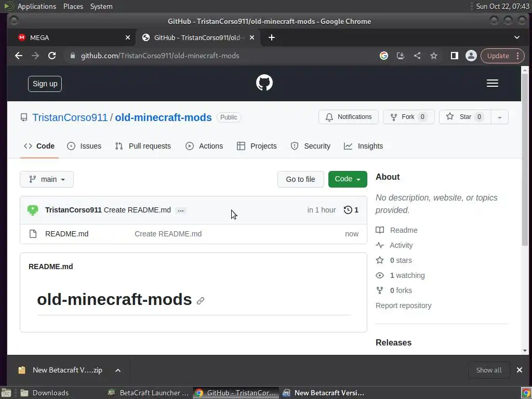532x399 pixels.
Task: Click the commit history clock icon
Action: coord(348,210)
